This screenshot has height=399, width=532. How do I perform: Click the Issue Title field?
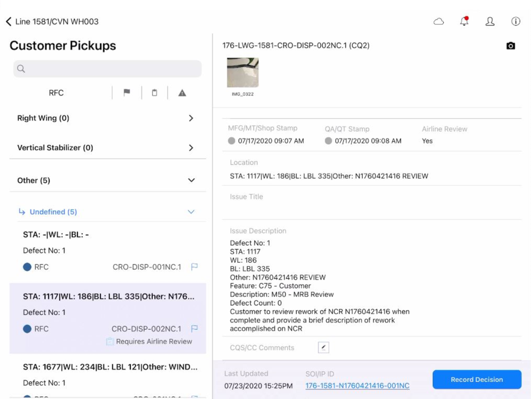click(371, 203)
